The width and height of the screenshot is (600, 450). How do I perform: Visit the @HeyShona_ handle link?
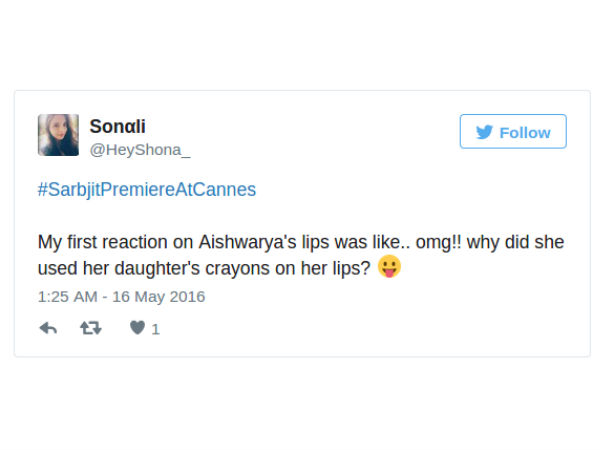pos(139,149)
